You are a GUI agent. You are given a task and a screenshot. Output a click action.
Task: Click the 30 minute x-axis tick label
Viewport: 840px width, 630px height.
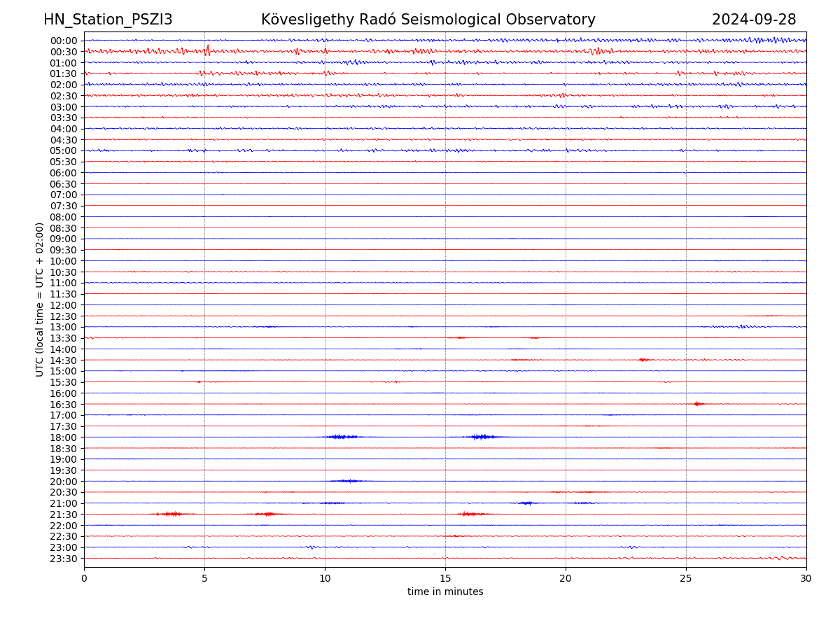tap(806, 579)
